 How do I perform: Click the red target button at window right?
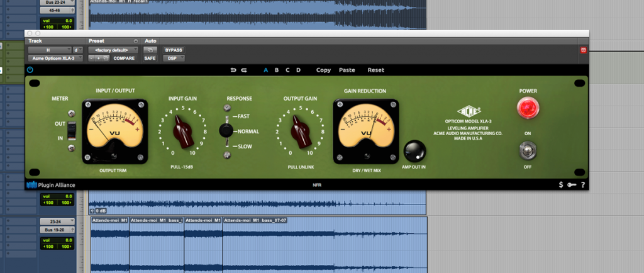coord(583,50)
